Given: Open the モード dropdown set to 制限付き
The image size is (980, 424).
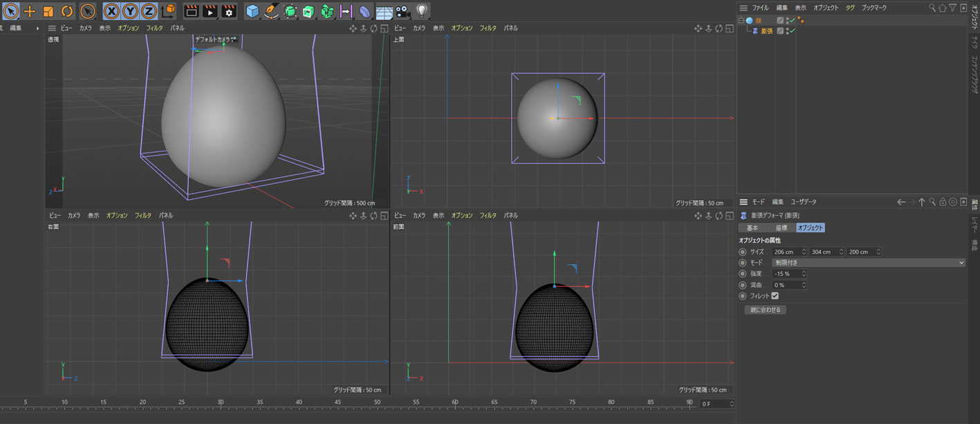Looking at the screenshot, I should [868, 263].
